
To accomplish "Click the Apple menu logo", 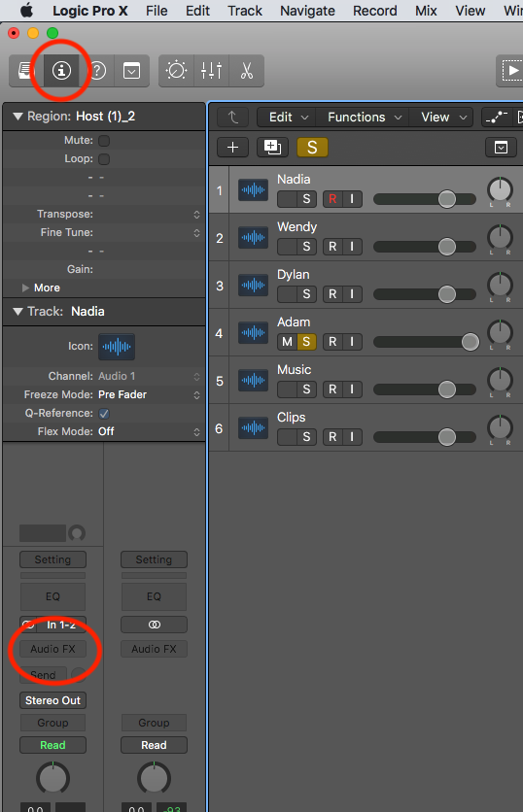I will [x=26, y=11].
